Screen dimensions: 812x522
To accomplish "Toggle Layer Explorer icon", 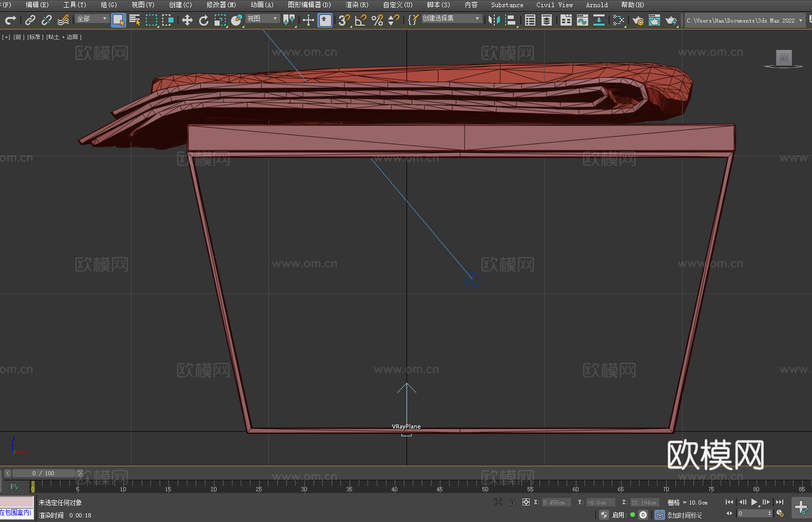I will coord(547,20).
